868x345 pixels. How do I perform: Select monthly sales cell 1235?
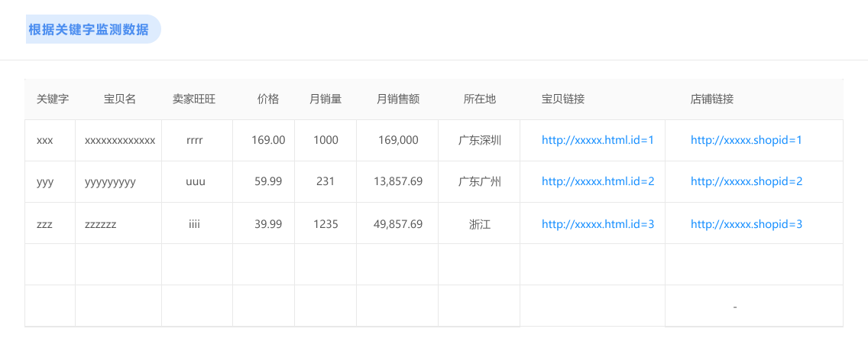(x=325, y=224)
